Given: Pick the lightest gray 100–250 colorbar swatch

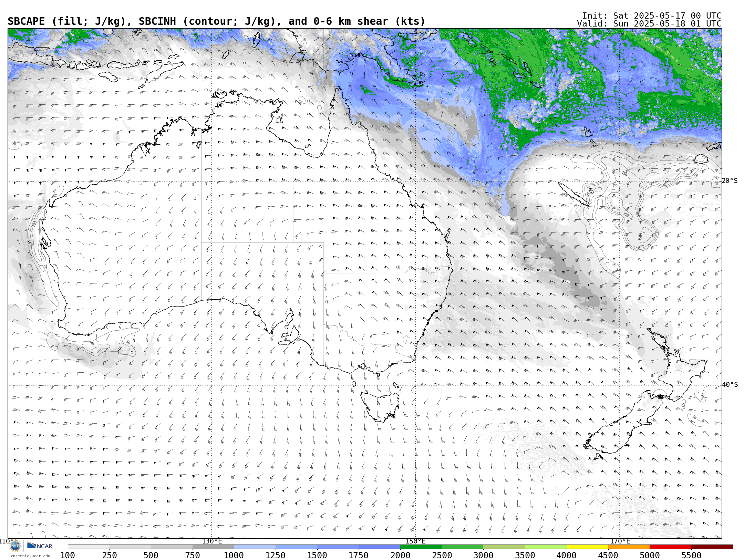Looking at the screenshot, I should click(89, 547).
